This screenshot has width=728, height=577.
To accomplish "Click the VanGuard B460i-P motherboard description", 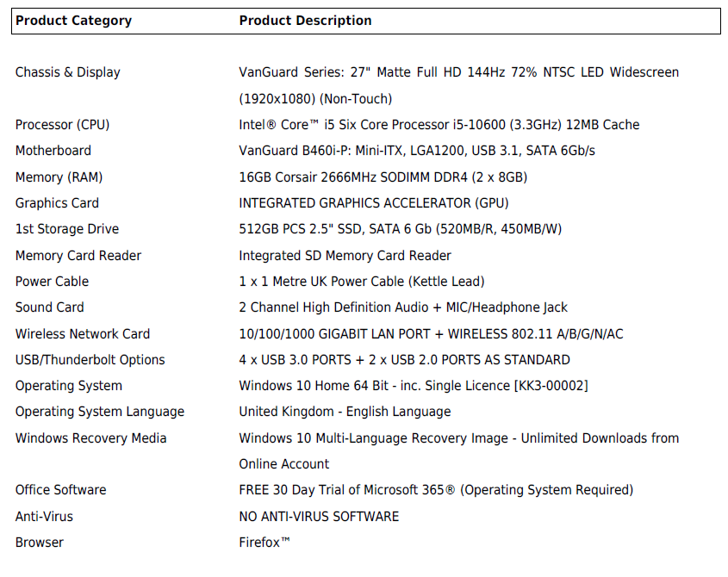I will click(x=416, y=151).
